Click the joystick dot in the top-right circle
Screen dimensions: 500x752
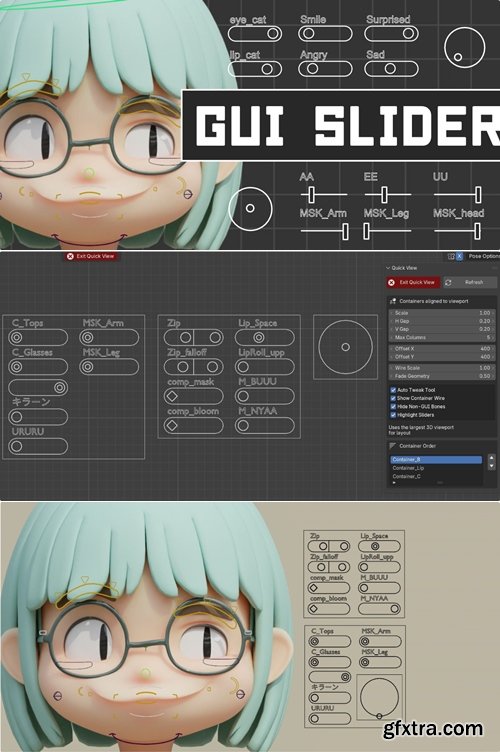[458, 57]
